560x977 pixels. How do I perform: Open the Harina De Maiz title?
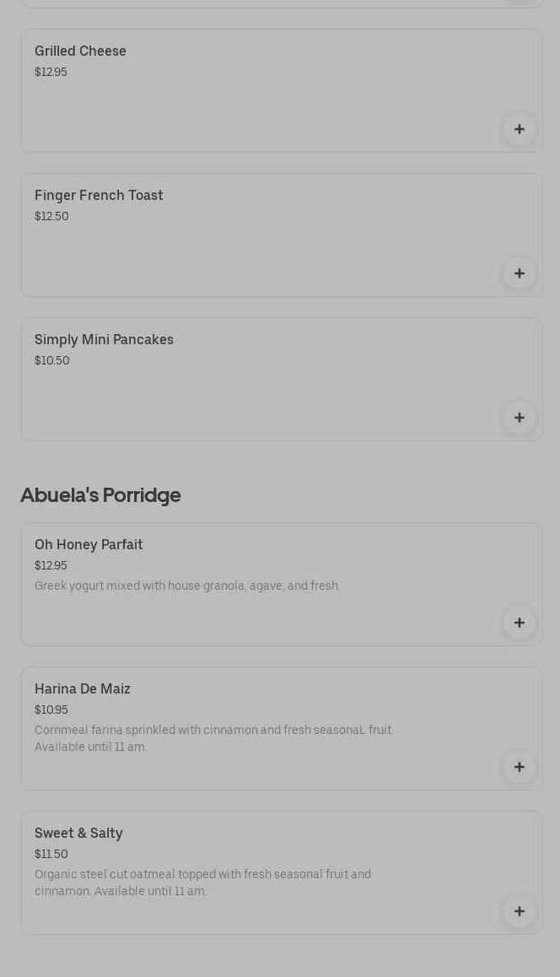pos(83,689)
